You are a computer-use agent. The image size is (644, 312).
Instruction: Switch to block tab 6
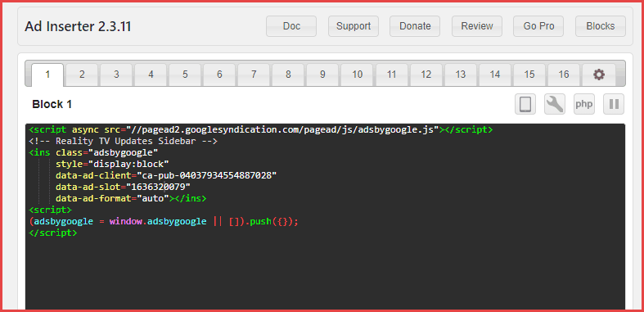coord(220,75)
